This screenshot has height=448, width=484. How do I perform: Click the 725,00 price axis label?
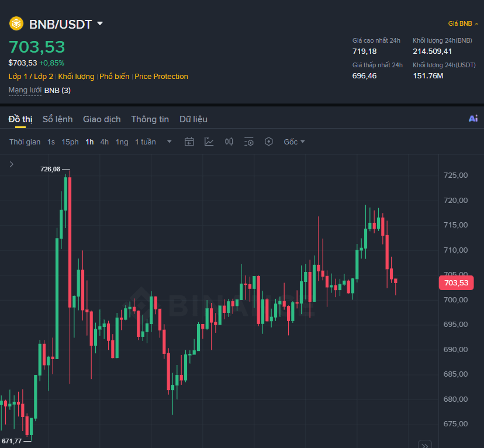tap(455, 175)
